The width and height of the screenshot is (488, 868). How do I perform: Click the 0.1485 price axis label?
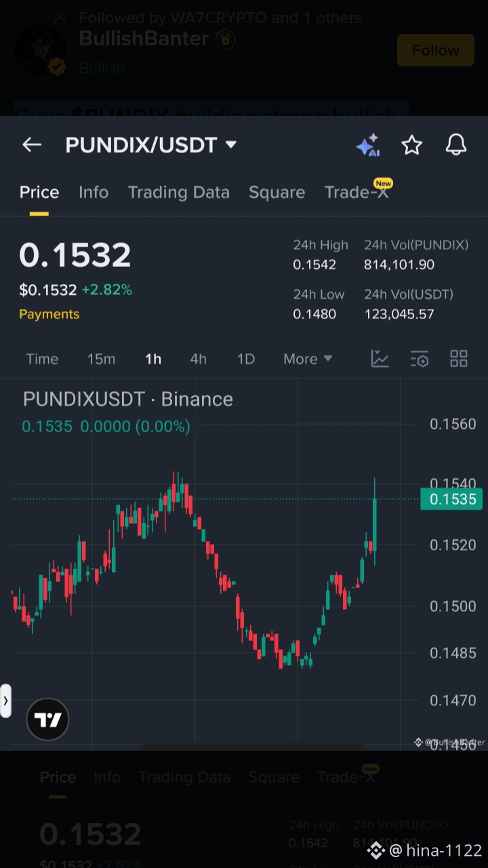(x=453, y=653)
